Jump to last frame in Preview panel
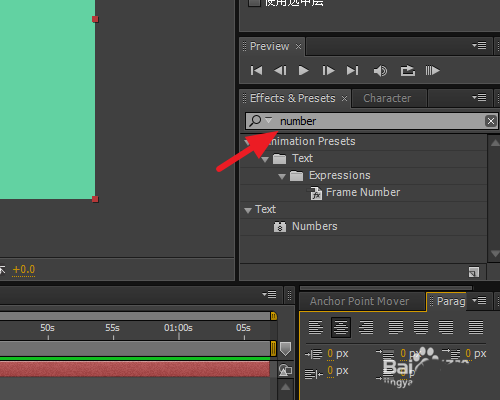 353,71
